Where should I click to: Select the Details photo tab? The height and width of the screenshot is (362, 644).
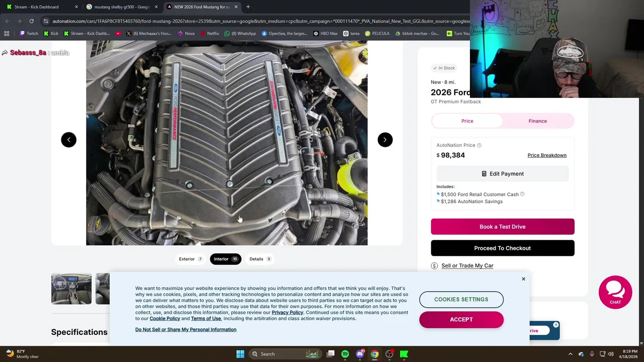coord(260,259)
